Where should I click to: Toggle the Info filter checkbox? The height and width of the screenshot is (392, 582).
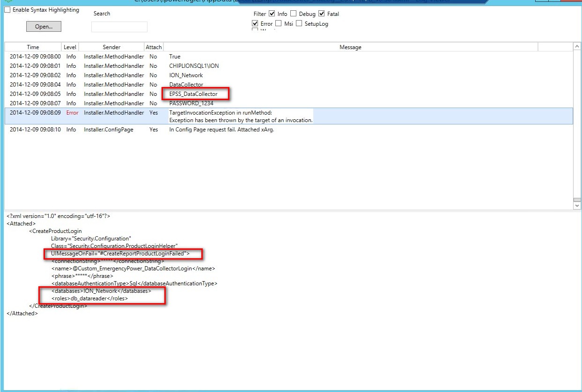coord(272,14)
